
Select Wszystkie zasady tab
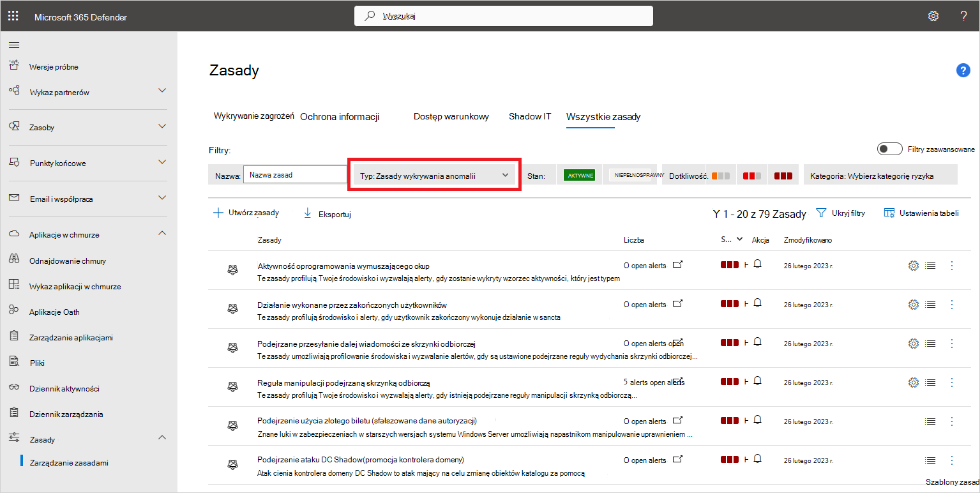coord(603,117)
